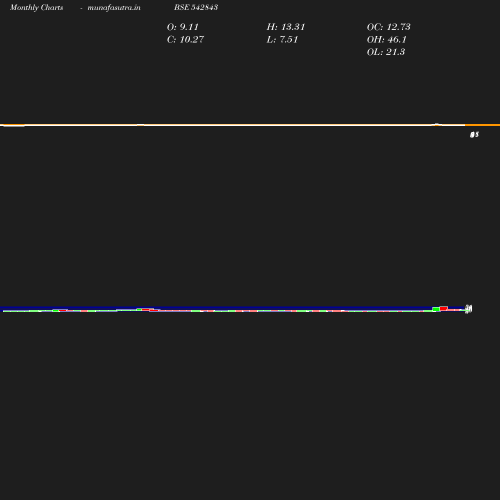Click the "OL: 21.3" reading

coord(386,52)
